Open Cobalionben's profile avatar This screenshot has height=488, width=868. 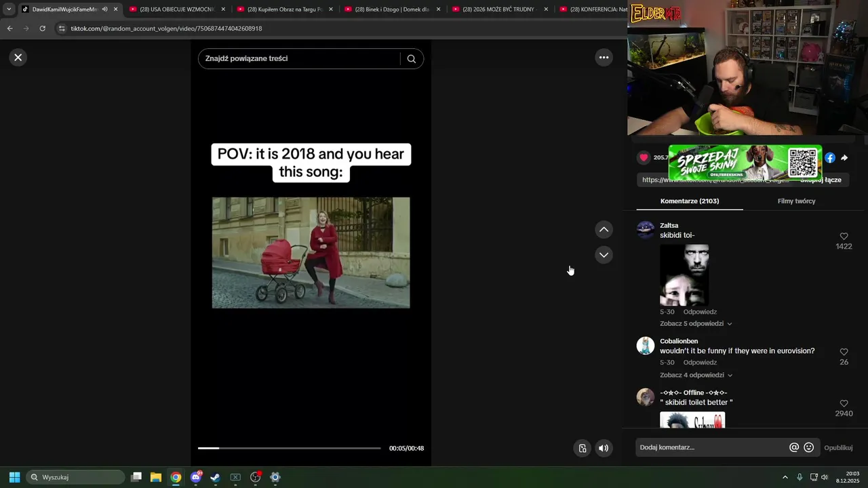click(646, 346)
